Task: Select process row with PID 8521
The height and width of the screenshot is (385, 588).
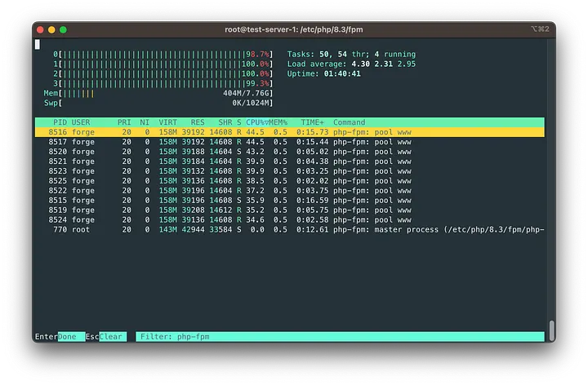Action: click(289, 162)
